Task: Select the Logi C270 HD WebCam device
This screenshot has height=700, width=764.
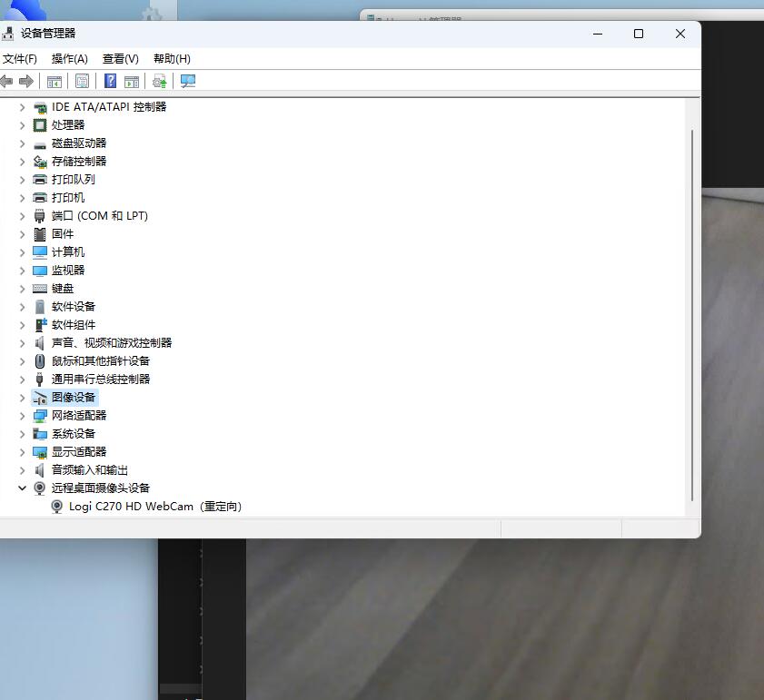Action: pyautogui.click(x=154, y=507)
